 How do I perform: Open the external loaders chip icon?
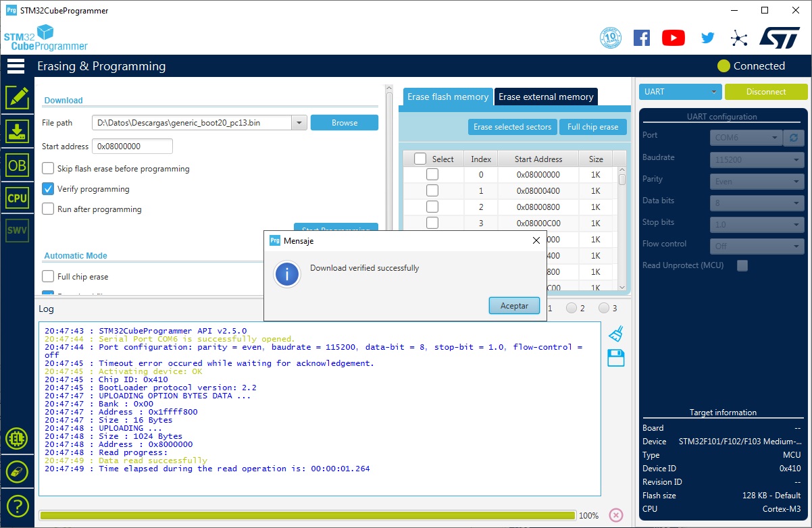pyautogui.click(x=17, y=439)
